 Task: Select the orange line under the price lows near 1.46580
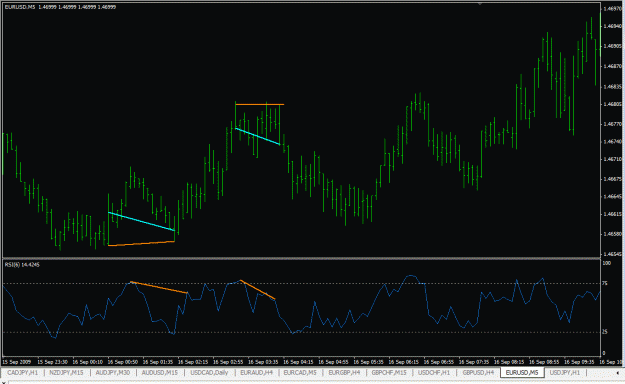(x=142, y=243)
